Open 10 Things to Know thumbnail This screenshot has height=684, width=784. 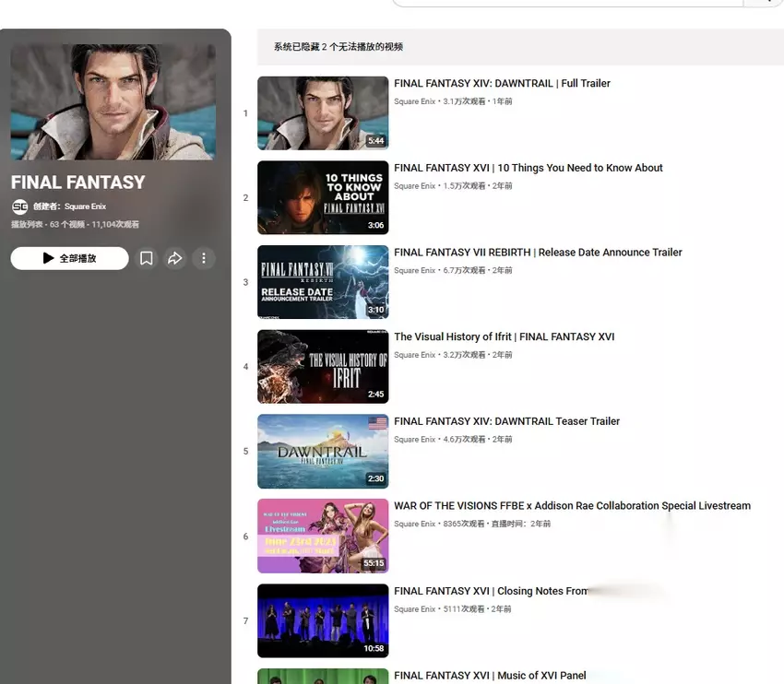pyautogui.click(x=323, y=197)
